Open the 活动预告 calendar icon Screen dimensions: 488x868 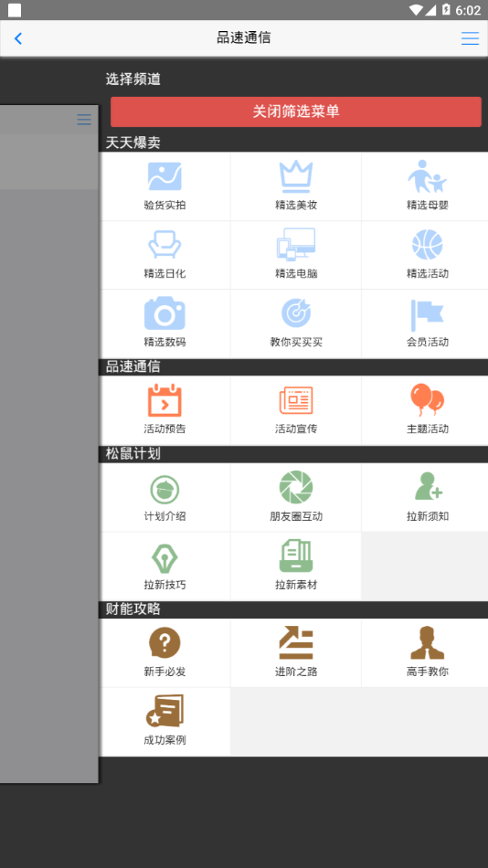click(x=164, y=399)
